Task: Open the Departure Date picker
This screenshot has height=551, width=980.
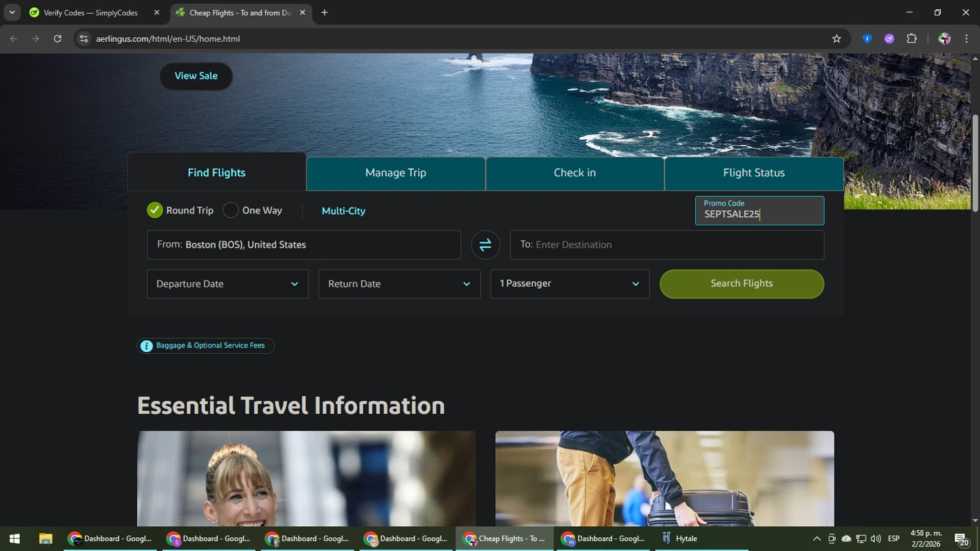Action: (227, 284)
